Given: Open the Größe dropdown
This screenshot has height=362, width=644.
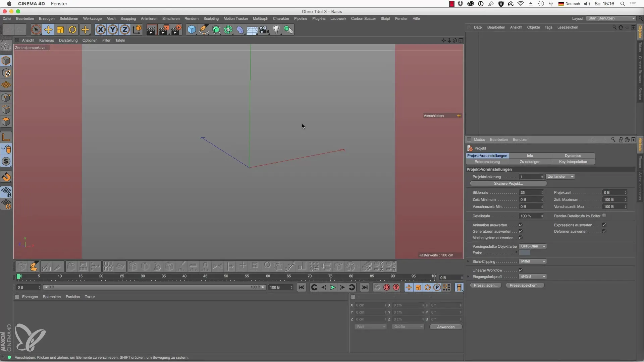Looking at the screenshot, I should point(408,327).
